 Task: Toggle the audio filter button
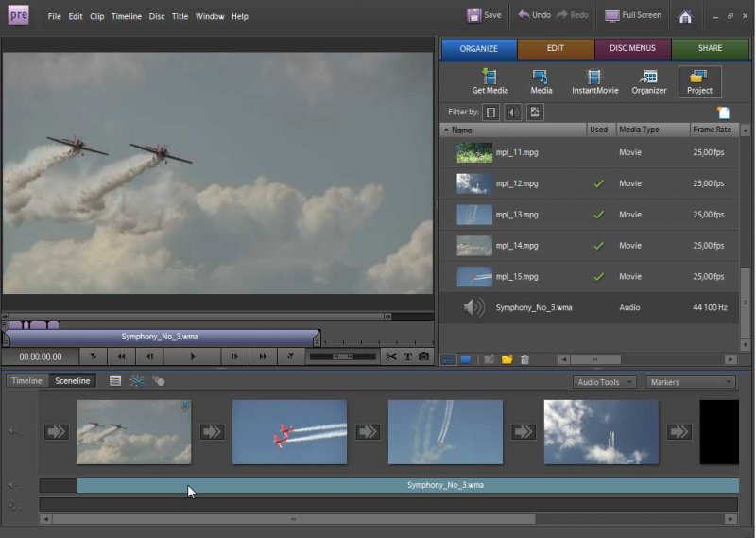click(513, 113)
